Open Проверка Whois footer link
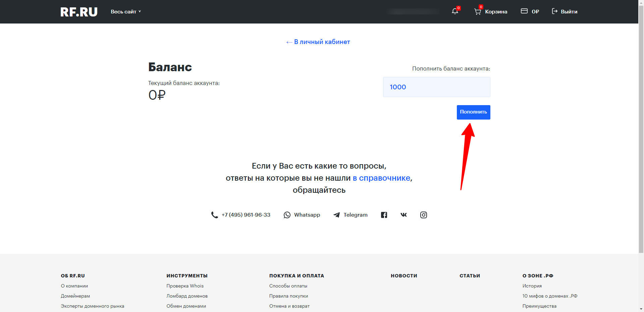 coord(185,286)
